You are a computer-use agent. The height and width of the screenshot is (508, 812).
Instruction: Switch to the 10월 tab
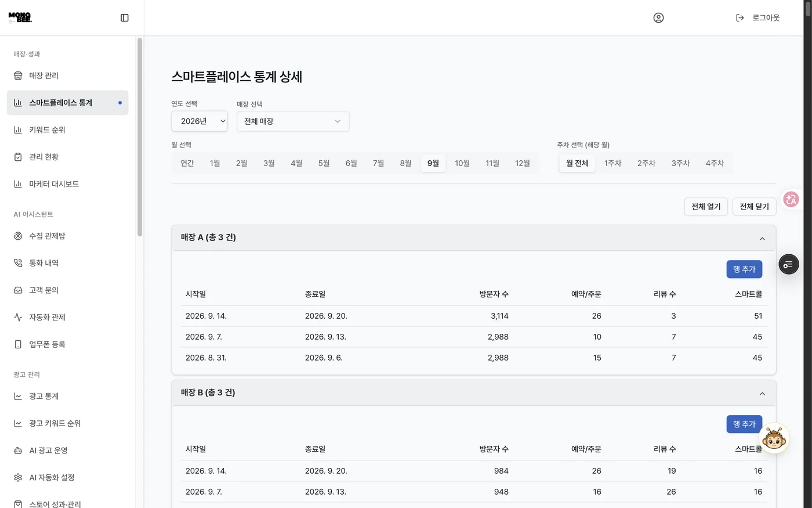(462, 163)
